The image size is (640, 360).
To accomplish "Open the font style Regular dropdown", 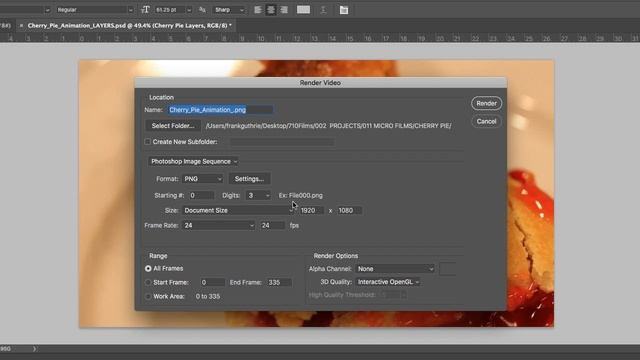I will click(95, 9).
